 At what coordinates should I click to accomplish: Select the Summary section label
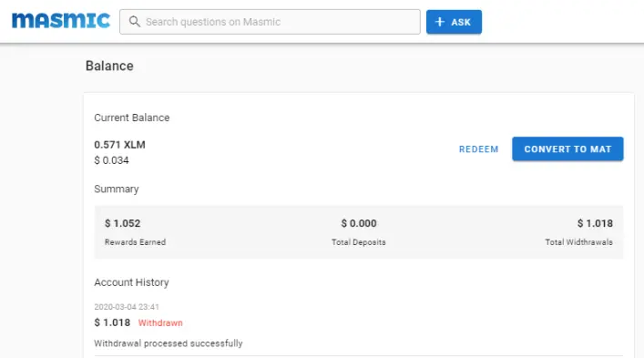(x=117, y=189)
